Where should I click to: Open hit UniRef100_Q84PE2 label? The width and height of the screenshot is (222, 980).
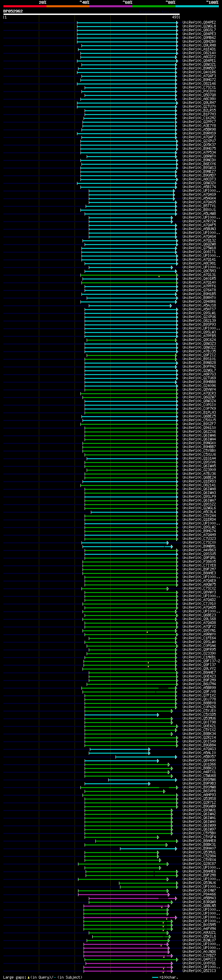(x=199, y=23)
